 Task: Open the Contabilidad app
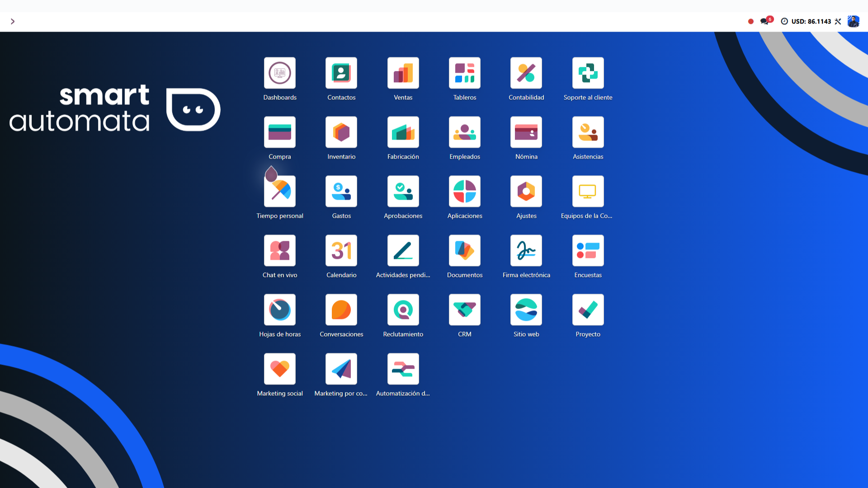pyautogui.click(x=526, y=73)
